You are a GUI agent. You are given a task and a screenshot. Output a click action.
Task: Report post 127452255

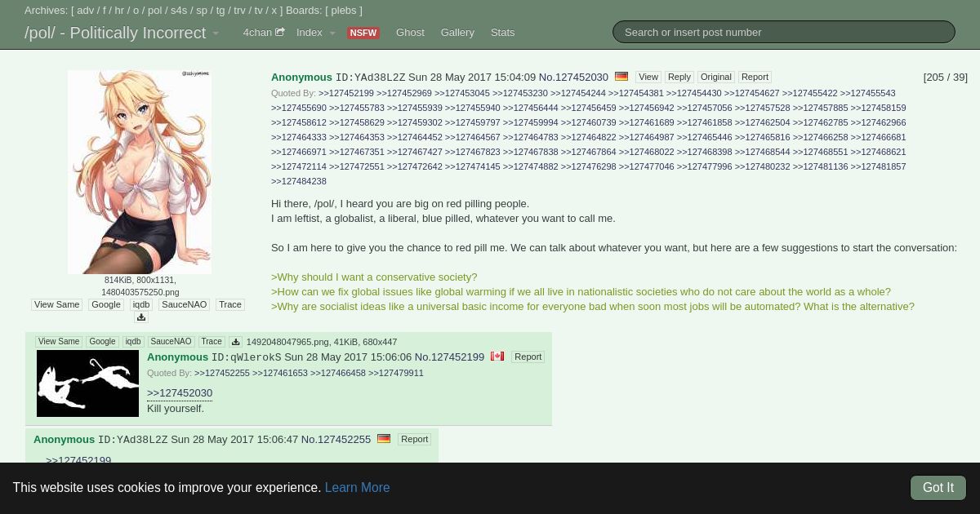pos(414,439)
